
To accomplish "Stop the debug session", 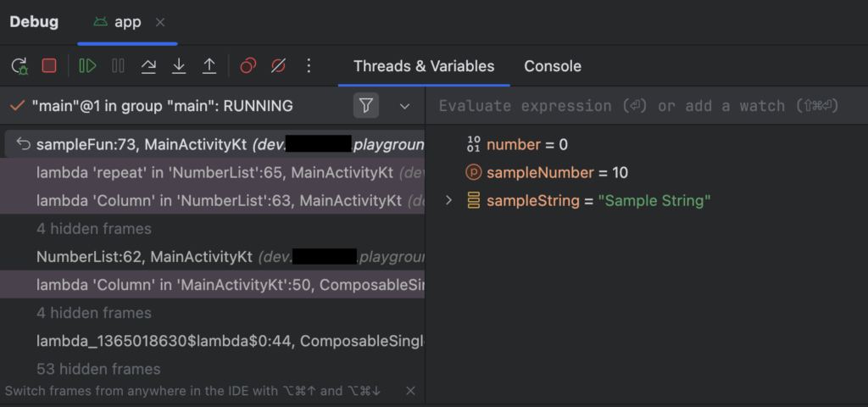I will pos(49,66).
